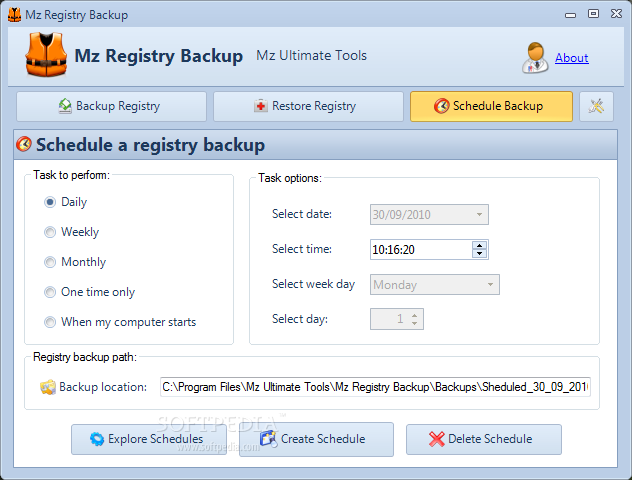Decrease the Select day value
This screenshot has height=480, width=632.
click(x=414, y=323)
